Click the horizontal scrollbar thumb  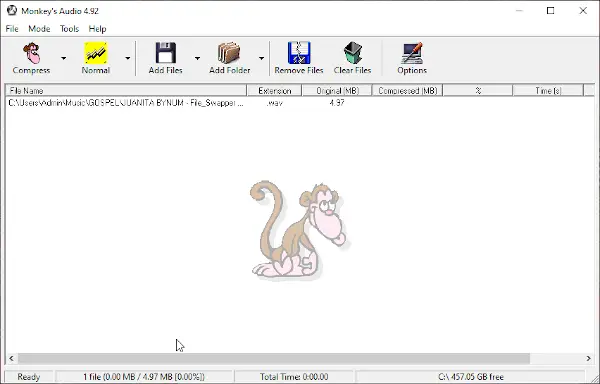[274, 358]
